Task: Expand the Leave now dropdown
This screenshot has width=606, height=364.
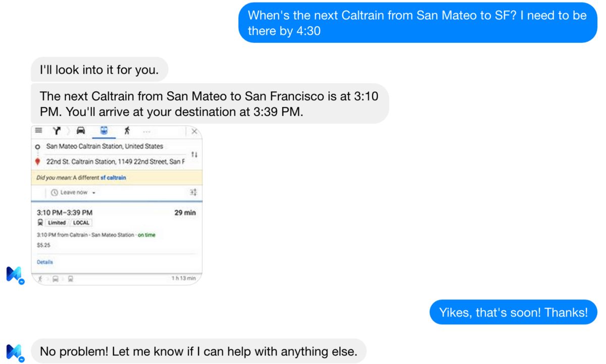Action: click(73, 192)
